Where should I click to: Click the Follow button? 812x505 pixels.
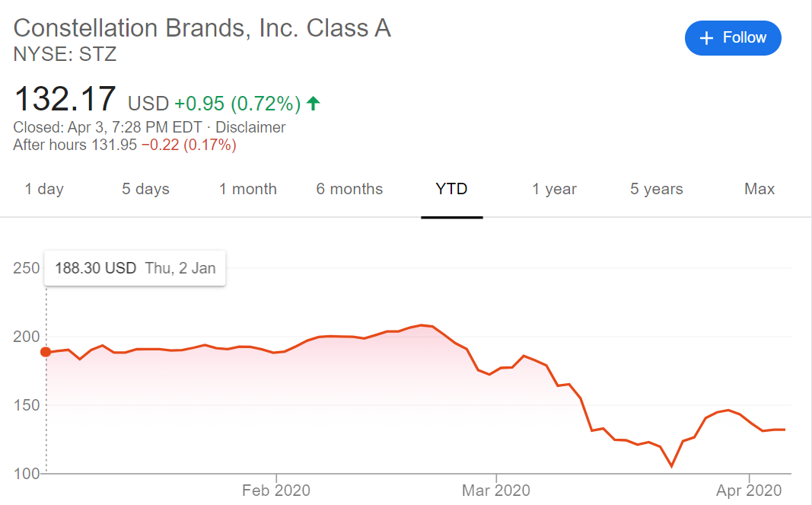(733, 37)
